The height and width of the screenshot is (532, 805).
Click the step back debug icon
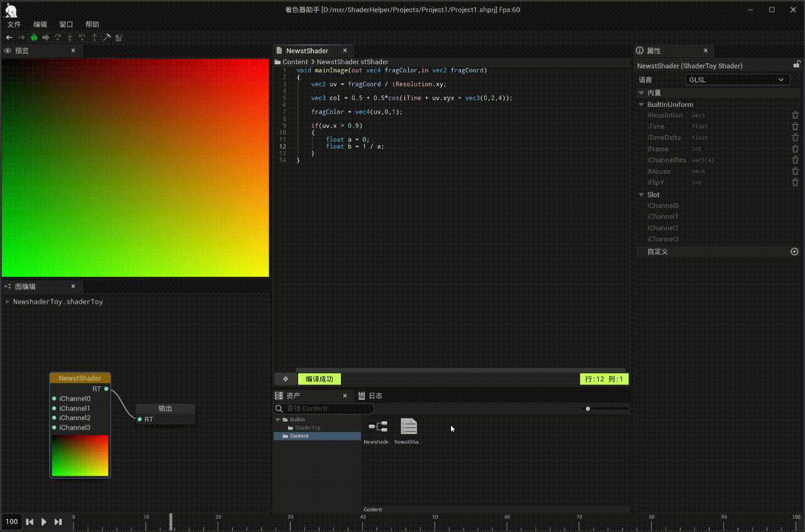[82, 38]
